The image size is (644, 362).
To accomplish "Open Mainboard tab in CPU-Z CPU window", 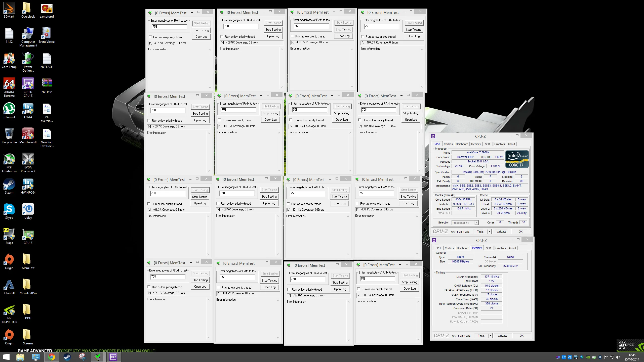I will tap(462, 144).
